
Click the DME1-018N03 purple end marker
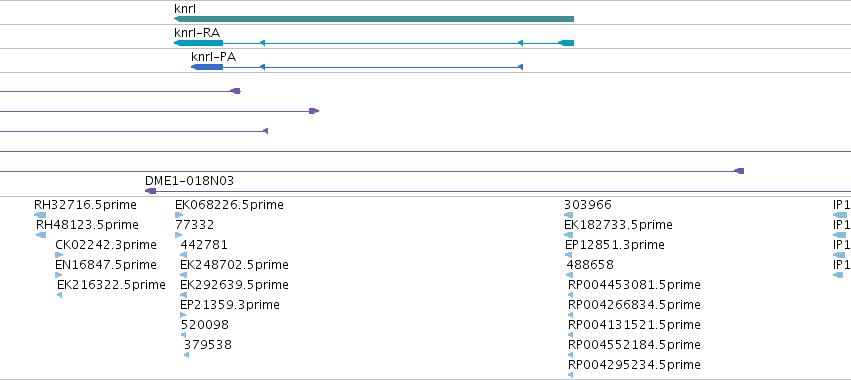tap(151, 191)
